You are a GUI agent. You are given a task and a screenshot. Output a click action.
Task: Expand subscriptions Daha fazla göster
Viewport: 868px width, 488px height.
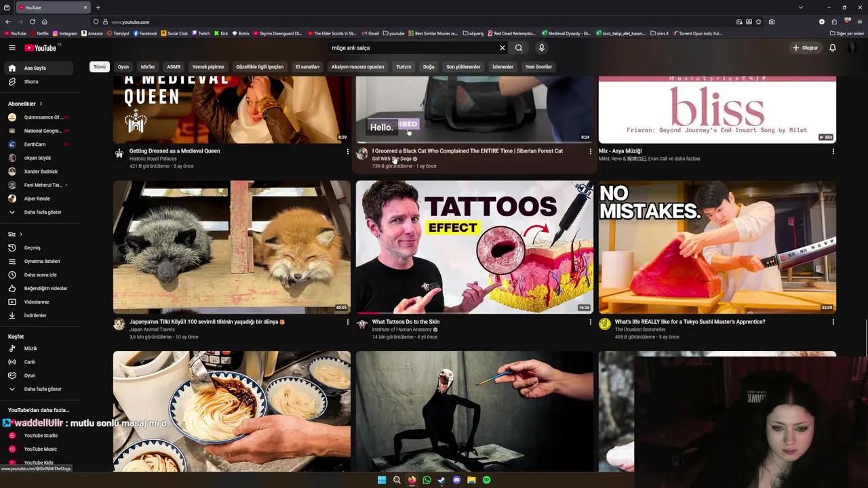38,212
